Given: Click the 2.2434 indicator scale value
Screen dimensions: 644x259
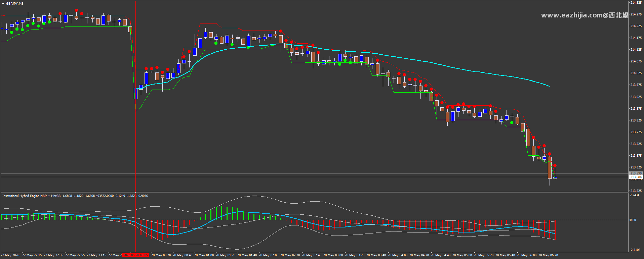Looking at the screenshot, I should click(635, 195).
